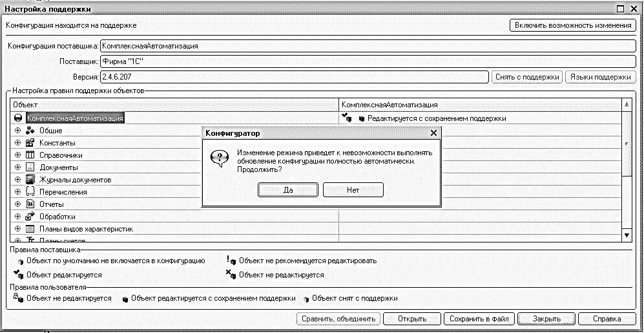
Task: Collapse the КомплекснаяАвтоматизация root node
Action: [x=17, y=118]
